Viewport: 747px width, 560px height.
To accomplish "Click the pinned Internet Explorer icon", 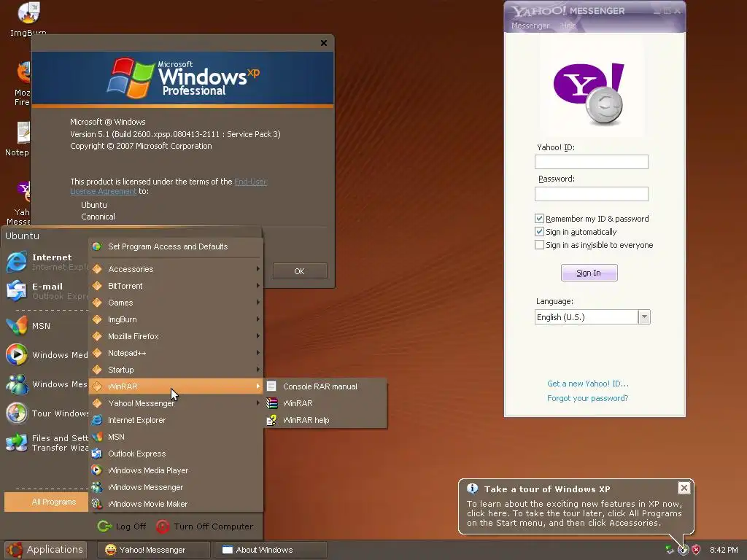I will (17, 262).
